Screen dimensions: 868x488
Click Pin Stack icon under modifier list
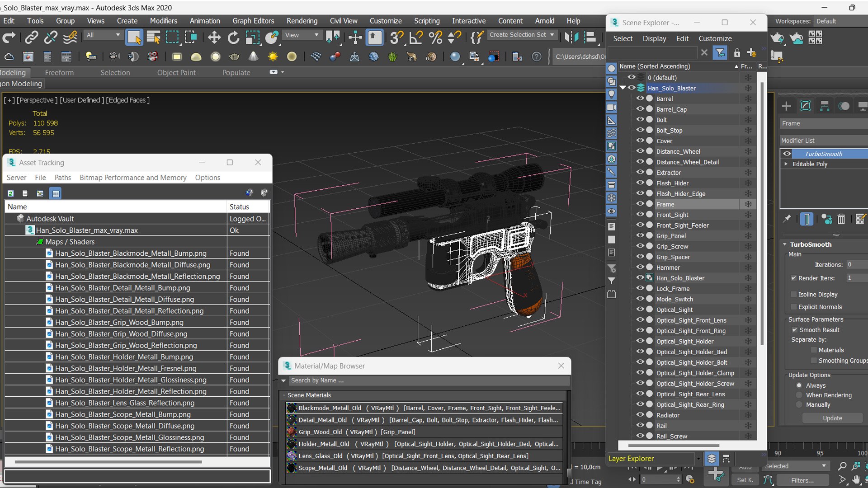[x=787, y=219]
